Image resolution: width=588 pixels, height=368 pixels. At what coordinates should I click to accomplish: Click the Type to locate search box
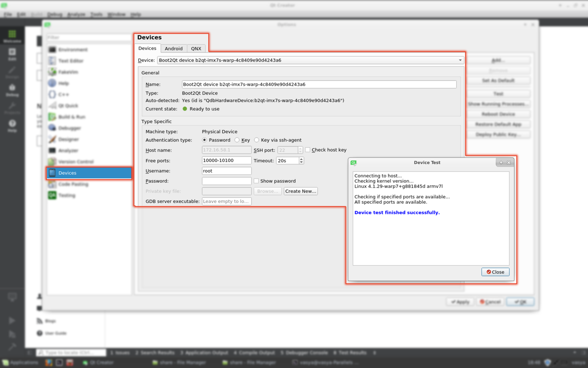[x=71, y=353]
